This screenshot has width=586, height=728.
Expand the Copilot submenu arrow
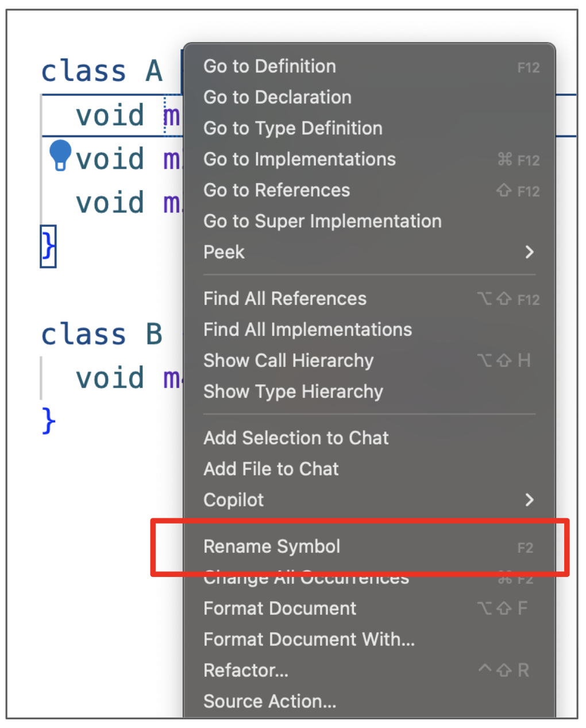click(x=529, y=500)
